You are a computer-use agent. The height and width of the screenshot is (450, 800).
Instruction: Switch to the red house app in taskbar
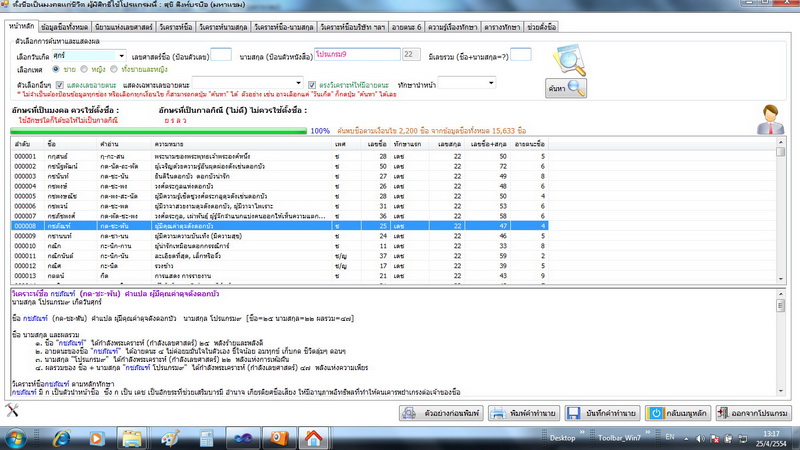tap(313, 438)
